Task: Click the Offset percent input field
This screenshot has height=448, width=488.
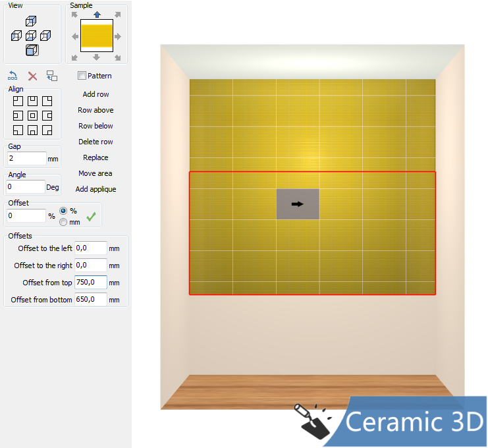Action: click(x=26, y=215)
